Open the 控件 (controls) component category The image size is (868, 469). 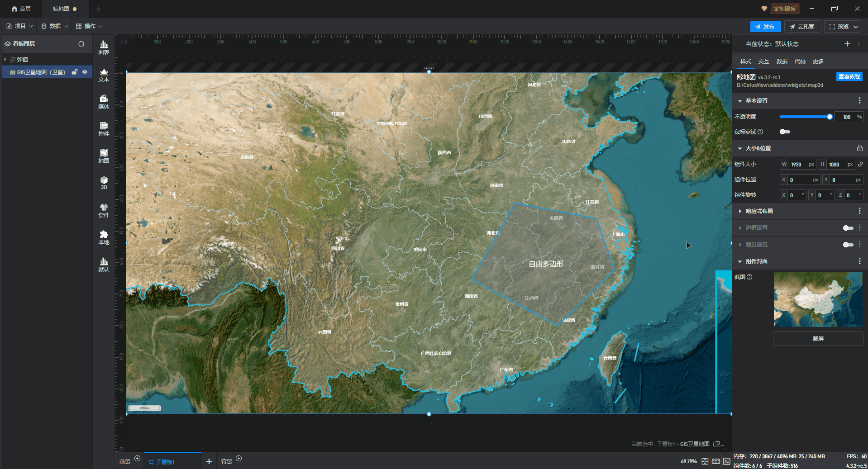[x=104, y=129]
